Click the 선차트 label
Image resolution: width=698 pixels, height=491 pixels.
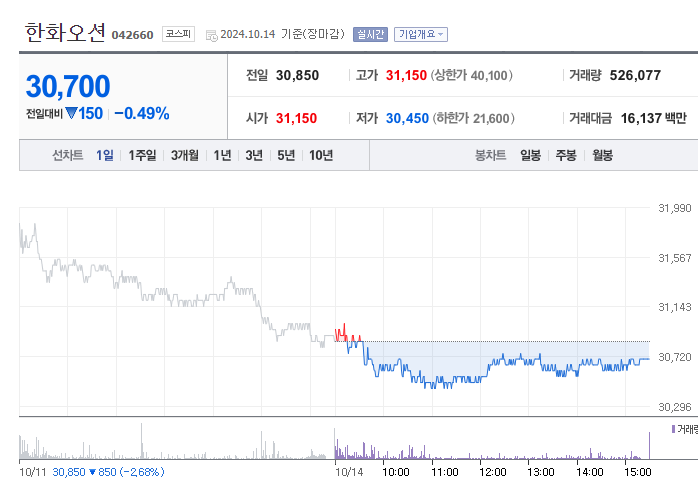coord(68,155)
